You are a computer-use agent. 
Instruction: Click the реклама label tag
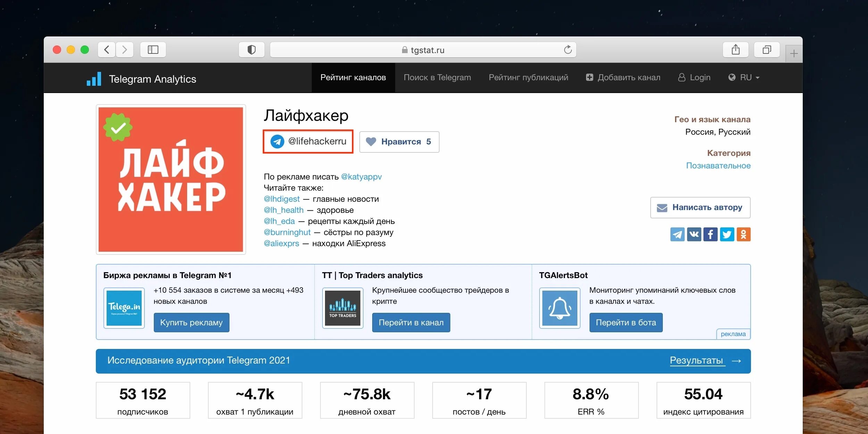[x=733, y=334]
